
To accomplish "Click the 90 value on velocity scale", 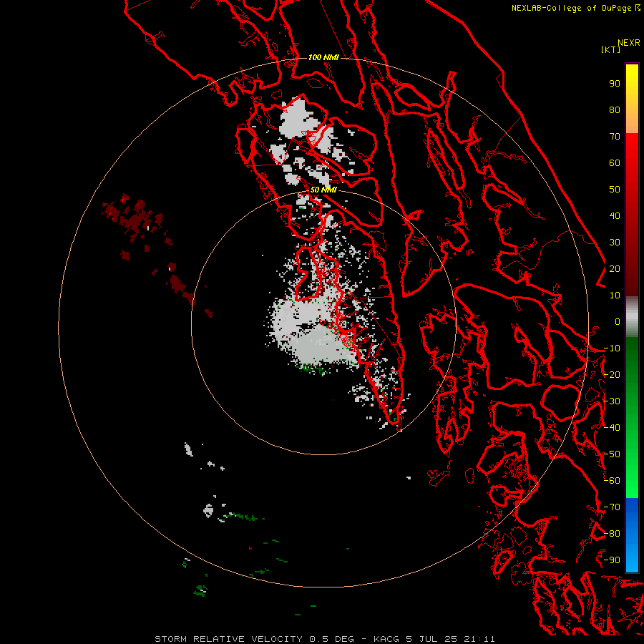I will (x=615, y=84).
